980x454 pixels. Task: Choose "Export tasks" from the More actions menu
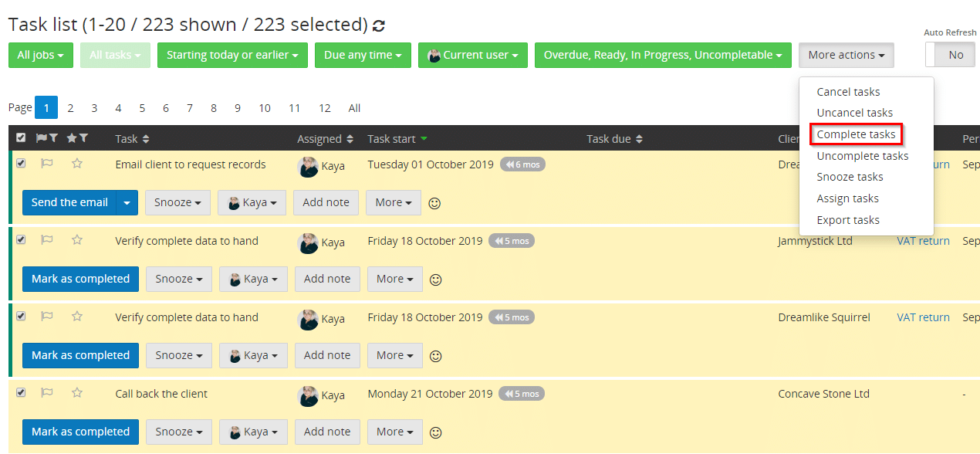point(848,219)
